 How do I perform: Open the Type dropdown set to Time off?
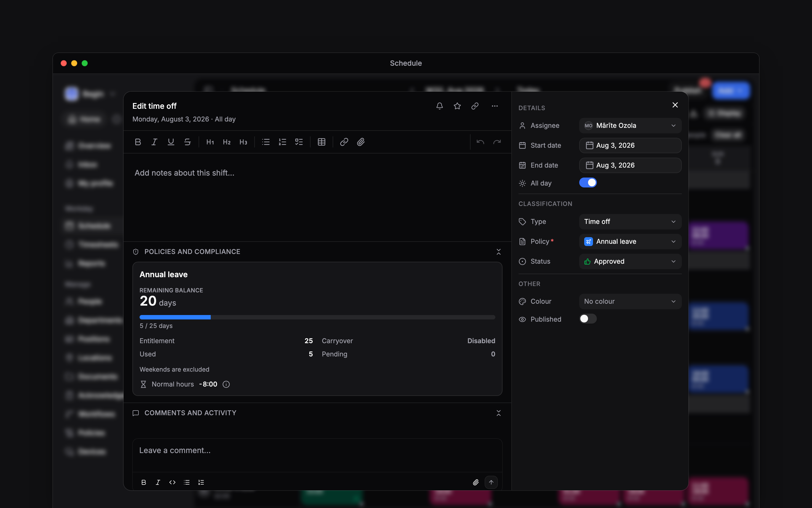[630, 222]
